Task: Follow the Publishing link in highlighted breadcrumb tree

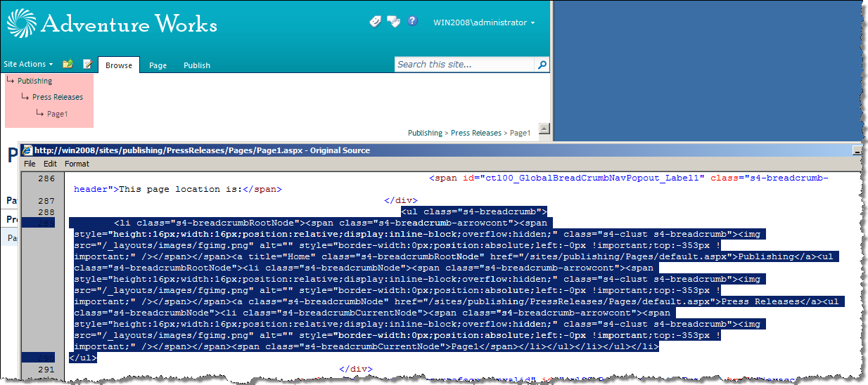Action: pyautogui.click(x=35, y=81)
